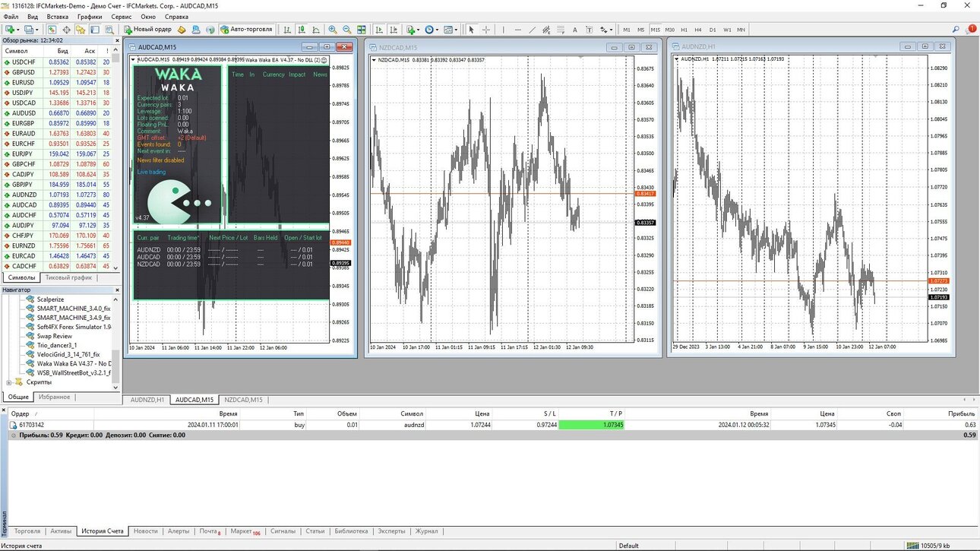Click the Новый ордер button
The width and height of the screenshot is (980, 551).
(147, 30)
